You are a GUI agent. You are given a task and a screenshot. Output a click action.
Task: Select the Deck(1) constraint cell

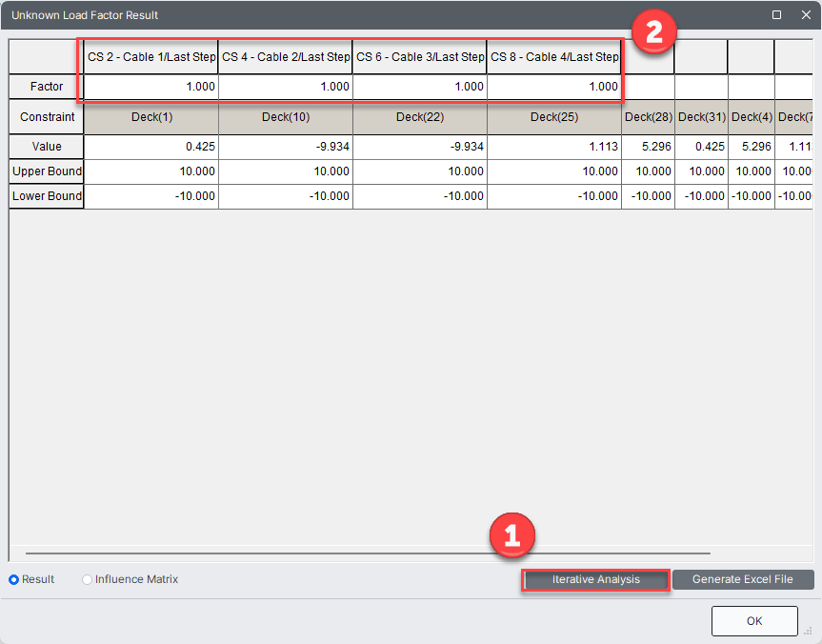click(x=151, y=117)
